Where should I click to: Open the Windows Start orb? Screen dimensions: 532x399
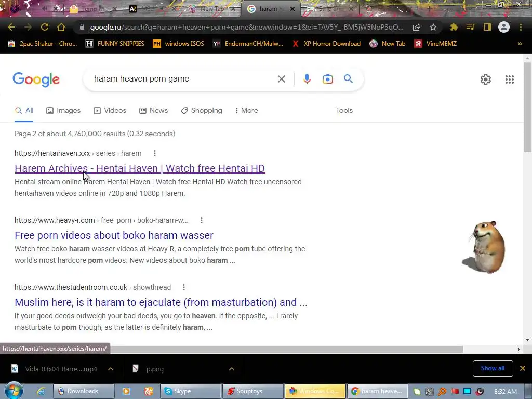(14, 391)
